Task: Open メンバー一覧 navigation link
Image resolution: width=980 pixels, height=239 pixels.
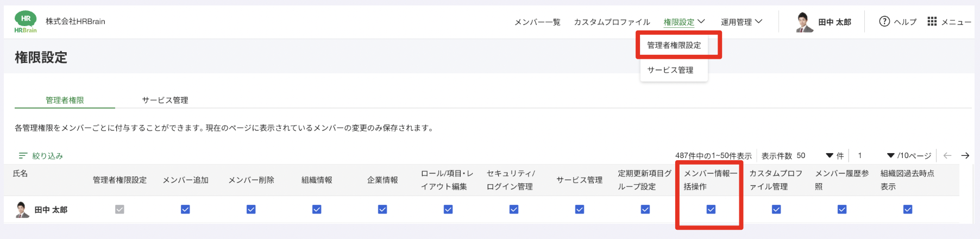Action: click(537, 22)
